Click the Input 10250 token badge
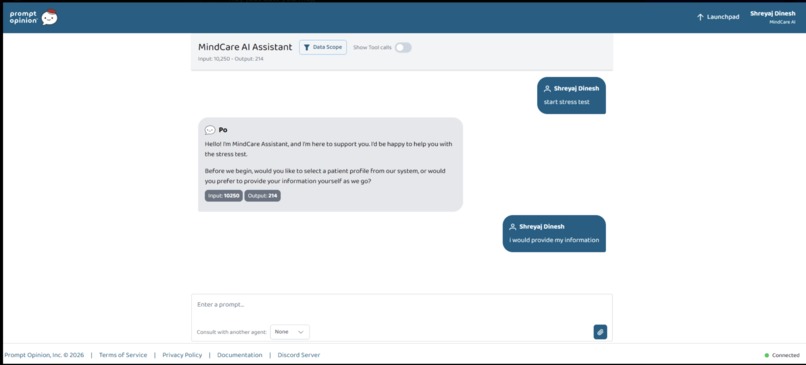This screenshot has height=365, width=806. [x=224, y=196]
